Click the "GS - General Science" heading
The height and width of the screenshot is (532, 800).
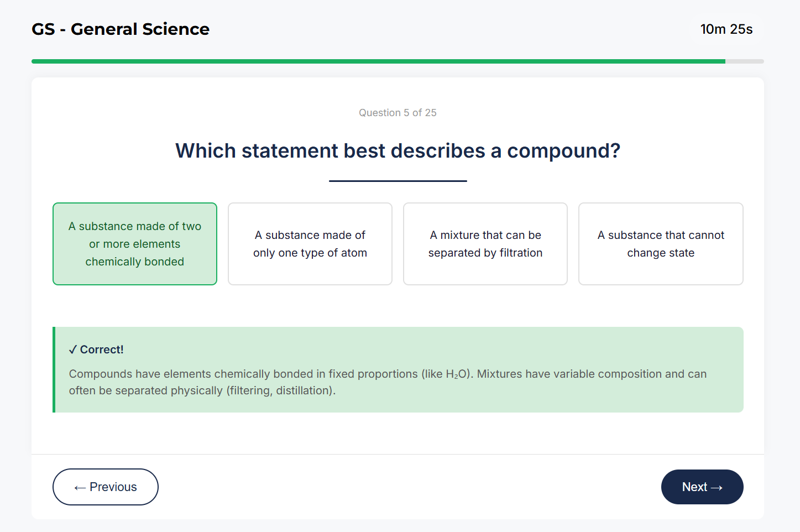(x=121, y=29)
